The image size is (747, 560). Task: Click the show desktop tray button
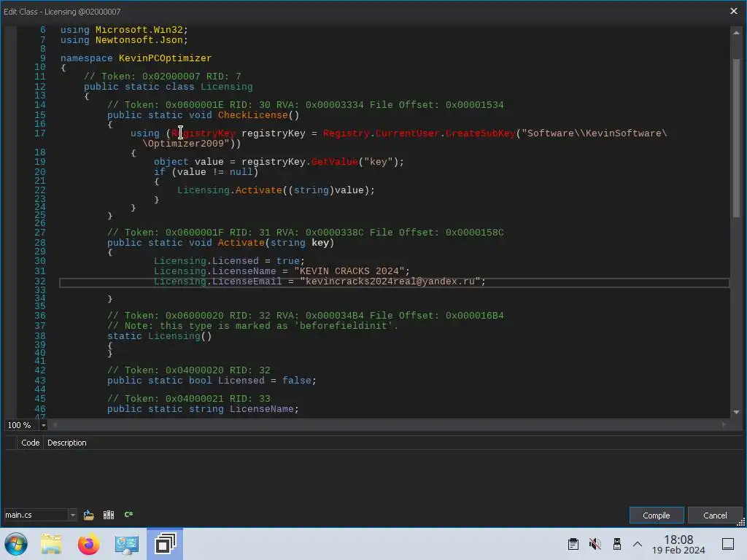coord(728,544)
